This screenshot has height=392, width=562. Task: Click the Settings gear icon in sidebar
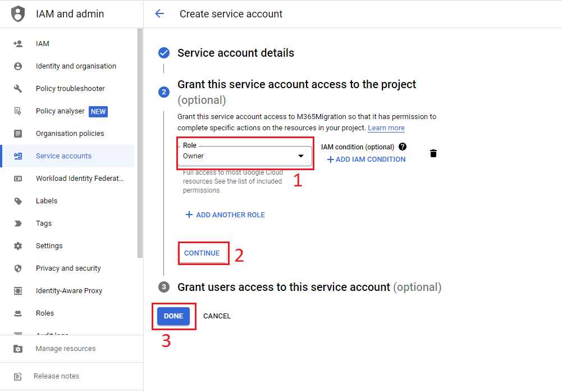click(x=18, y=245)
